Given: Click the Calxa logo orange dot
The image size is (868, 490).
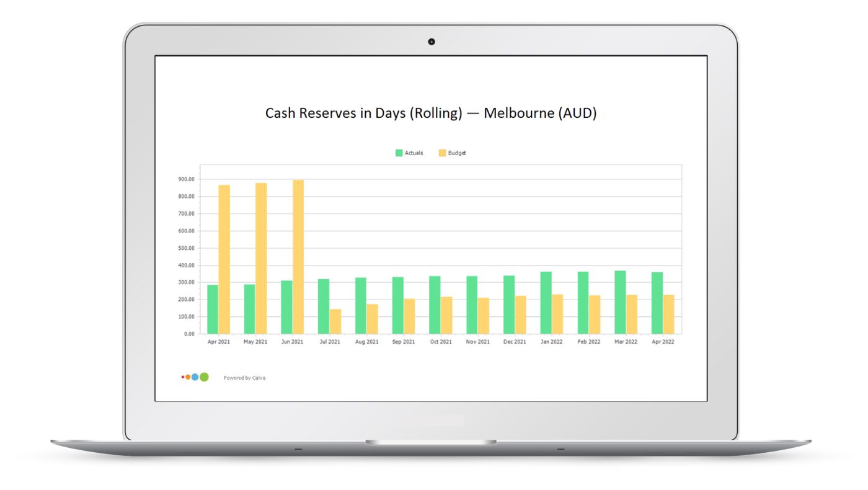Looking at the screenshot, I should point(188,376).
